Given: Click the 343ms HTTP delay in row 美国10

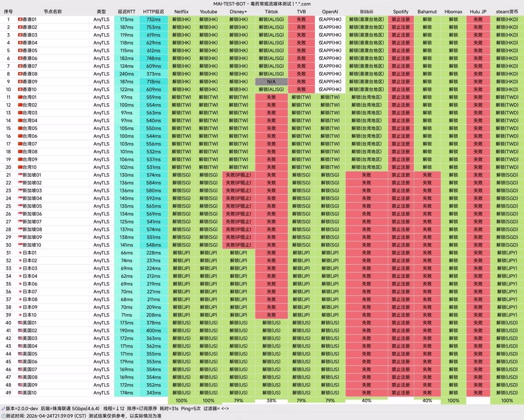Looking at the screenshot, I should tap(154, 393).
